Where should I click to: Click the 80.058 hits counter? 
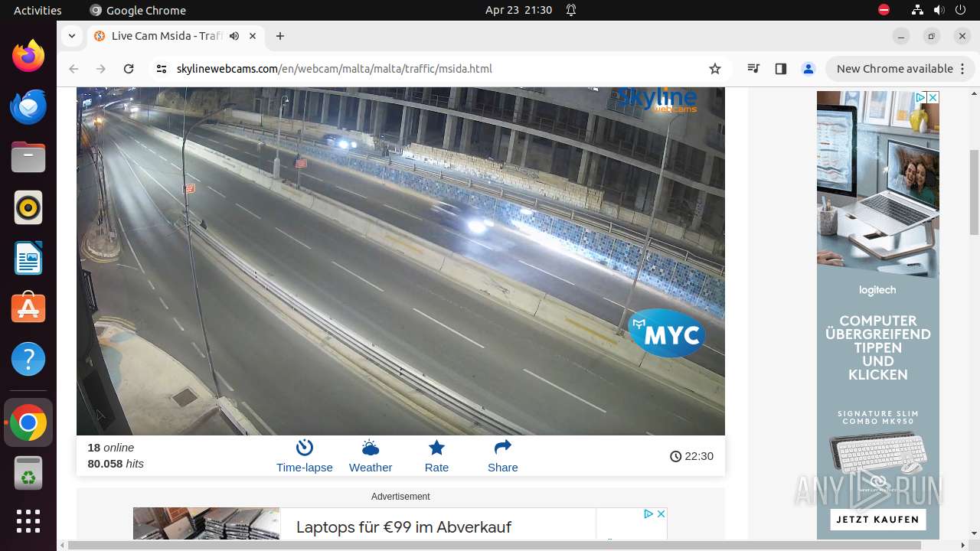116,464
